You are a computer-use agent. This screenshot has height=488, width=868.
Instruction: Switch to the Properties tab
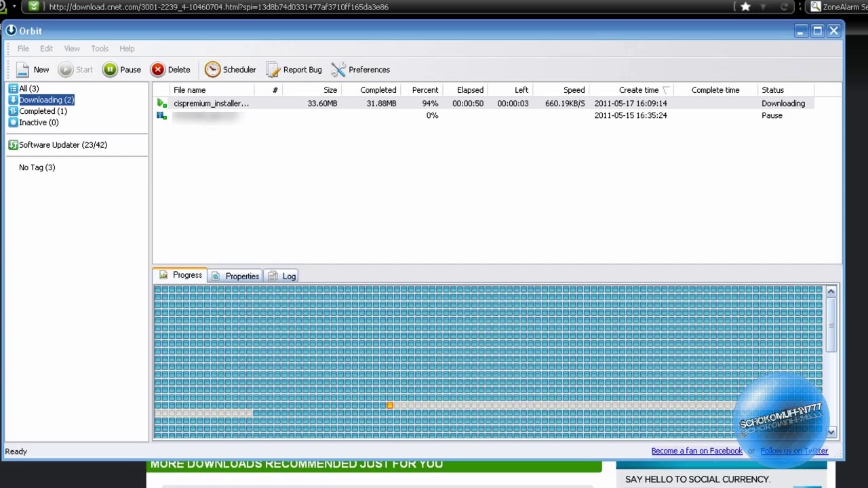(235, 277)
